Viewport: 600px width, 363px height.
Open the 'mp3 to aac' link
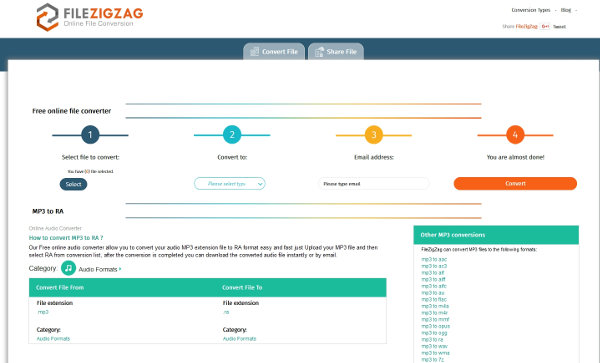coord(434,259)
